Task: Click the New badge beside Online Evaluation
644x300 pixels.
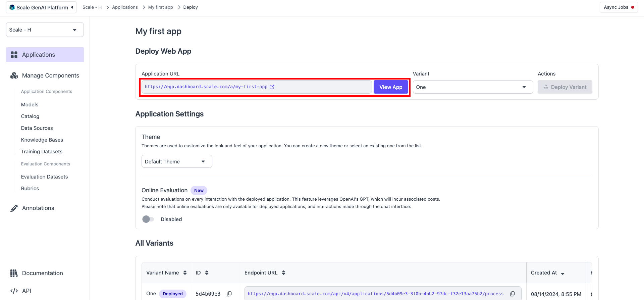Action: 199,191
